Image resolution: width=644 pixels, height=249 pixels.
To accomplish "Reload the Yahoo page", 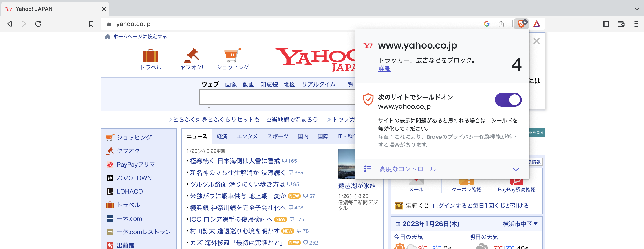I will 38,24.
